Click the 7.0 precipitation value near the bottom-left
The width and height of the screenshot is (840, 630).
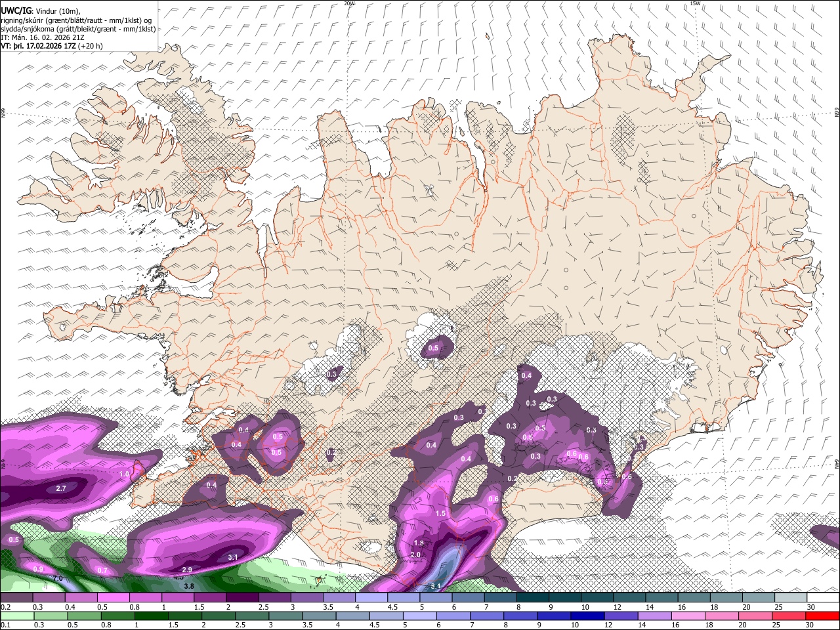coord(58,578)
